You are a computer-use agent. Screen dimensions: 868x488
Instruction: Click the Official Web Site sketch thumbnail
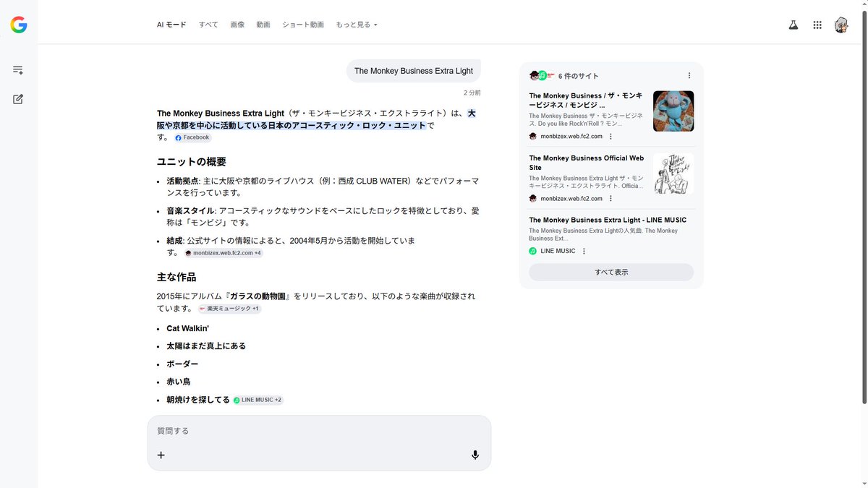click(x=673, y=174)
